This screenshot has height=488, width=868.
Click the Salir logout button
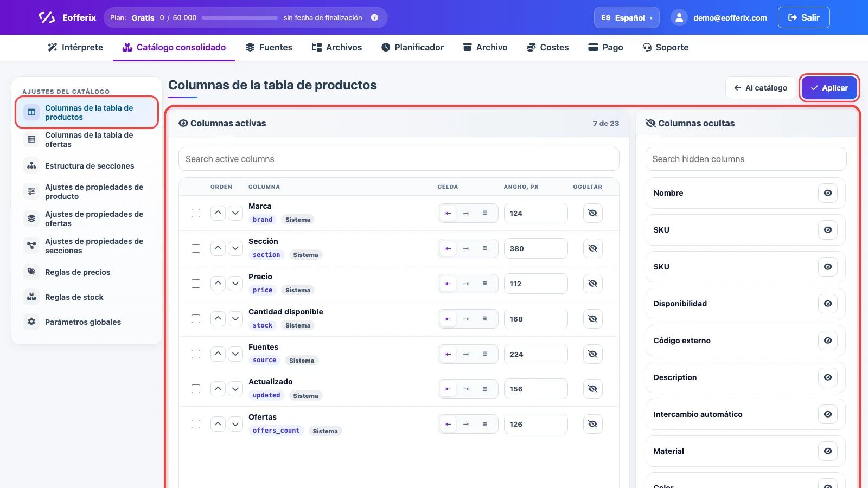click(x=804, y=17)
